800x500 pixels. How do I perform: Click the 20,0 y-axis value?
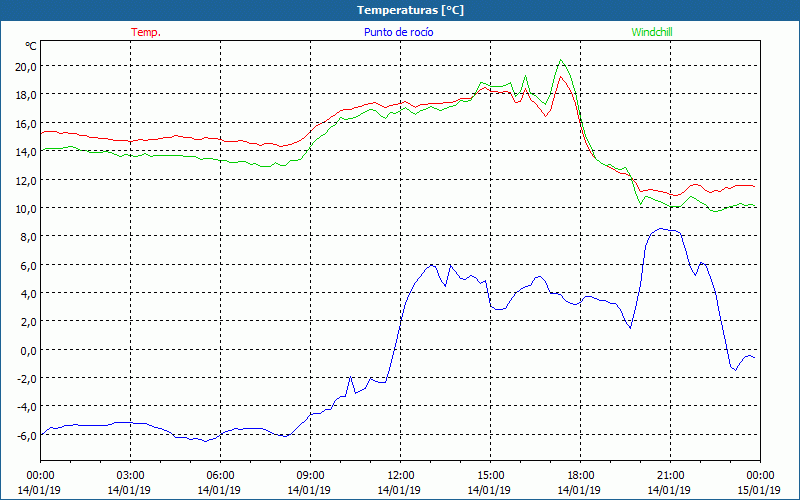26,66
